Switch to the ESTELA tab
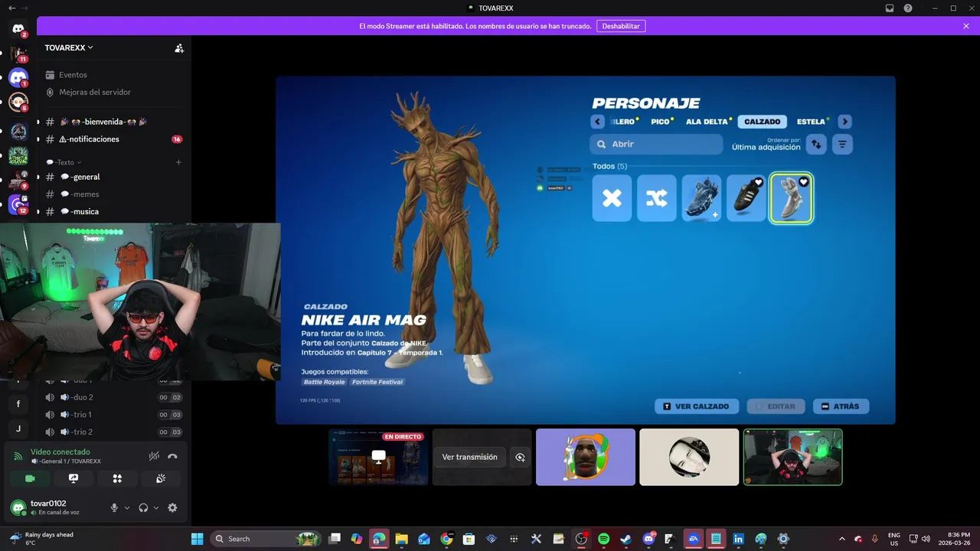This screenshot has width=980, height=551. 812,122
